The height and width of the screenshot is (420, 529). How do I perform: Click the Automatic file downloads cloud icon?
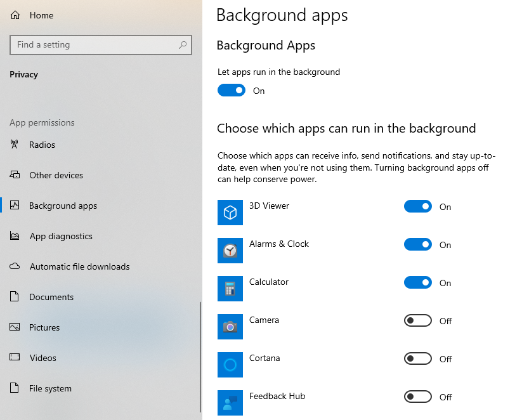click(15, 266)
